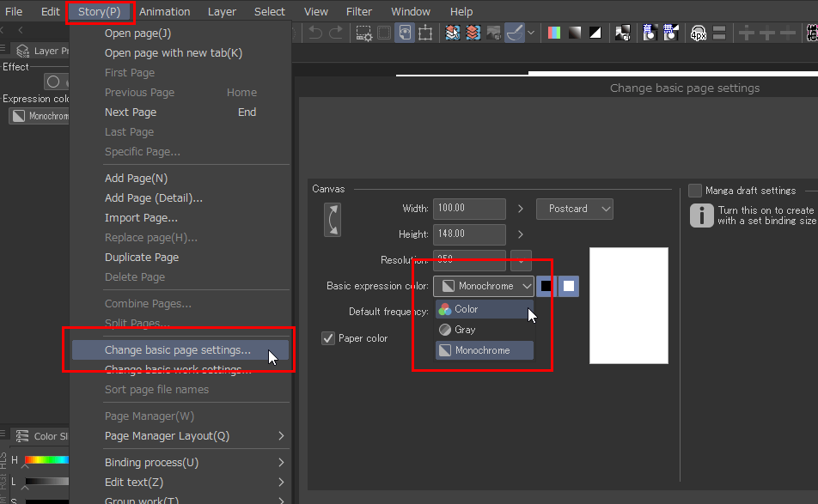Click the two horizontal bars toolbar icon

click(719, 33)
